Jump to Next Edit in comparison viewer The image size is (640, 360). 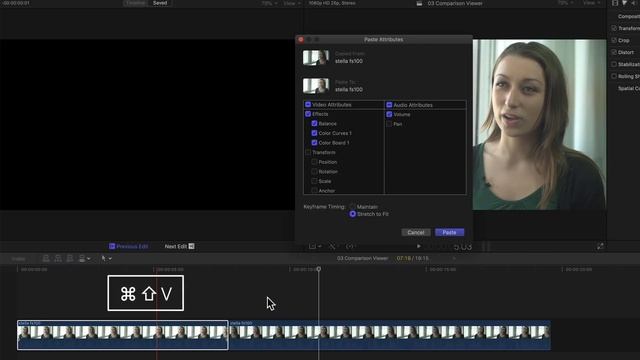179,246
